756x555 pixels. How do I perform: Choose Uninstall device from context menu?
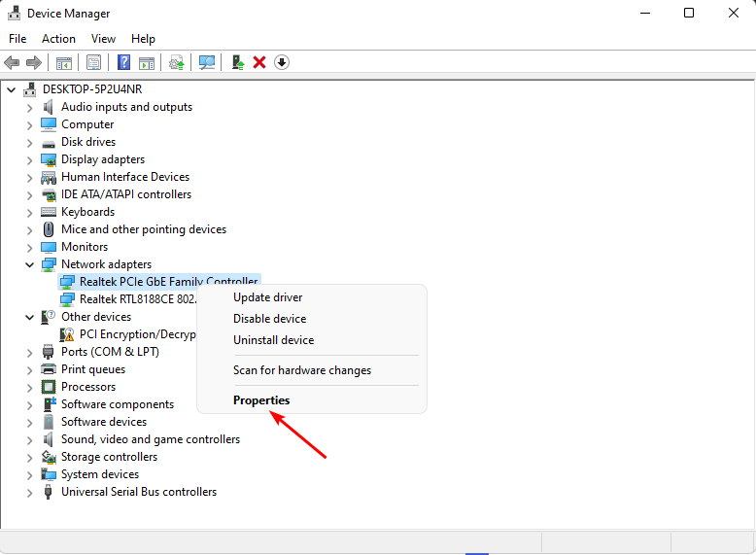pos(312,340)
